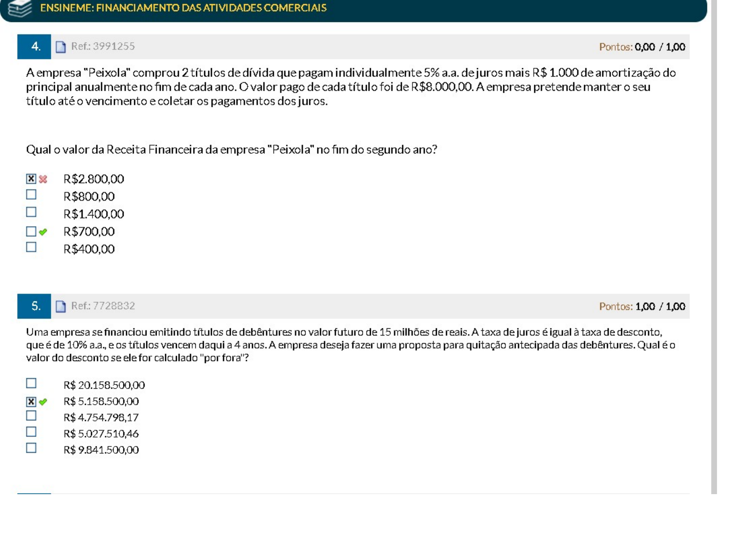Screen dimensions: 756x535
Task: Tick the R$1.400,00 answer checkbox
Action: (x=31, y=212)
